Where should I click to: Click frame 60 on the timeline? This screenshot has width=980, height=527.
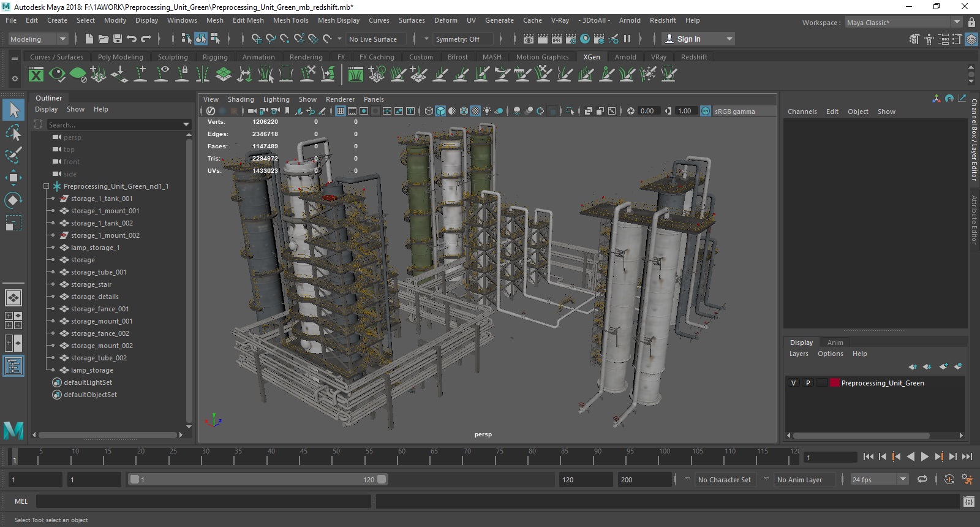click(x=401, y=457)
